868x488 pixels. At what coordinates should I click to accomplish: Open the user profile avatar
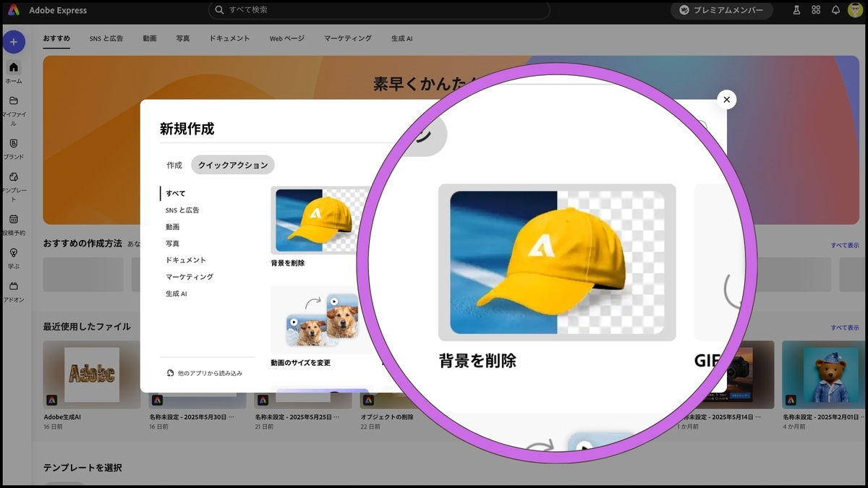click(855, 10)
